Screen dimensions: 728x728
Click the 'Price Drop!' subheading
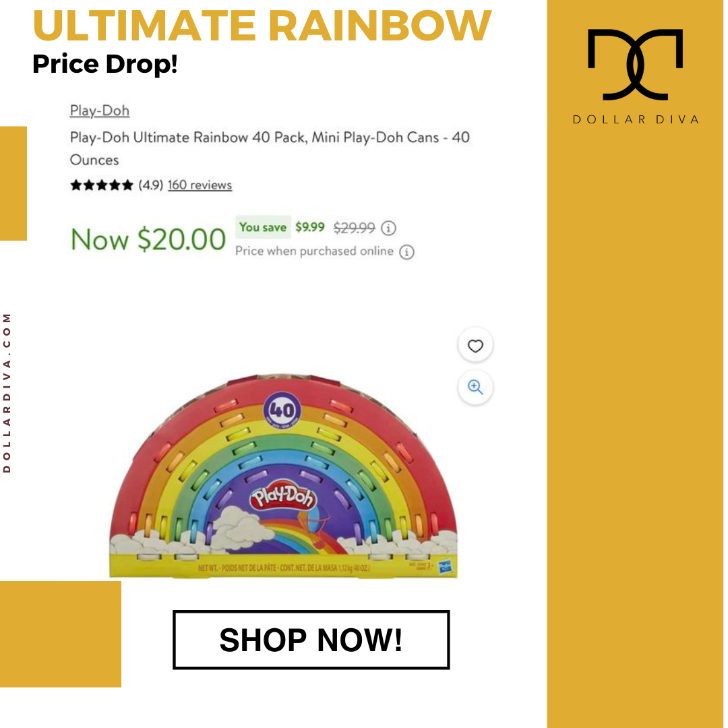click(x=105, y=63)
